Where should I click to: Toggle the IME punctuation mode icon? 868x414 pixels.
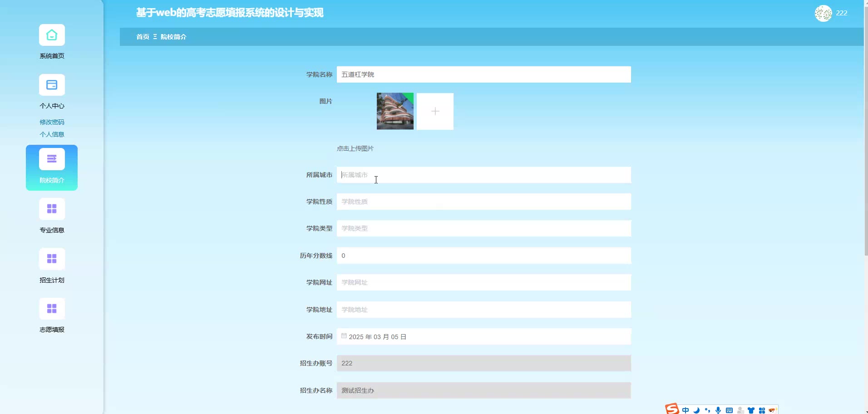click(x=707, y=410)
